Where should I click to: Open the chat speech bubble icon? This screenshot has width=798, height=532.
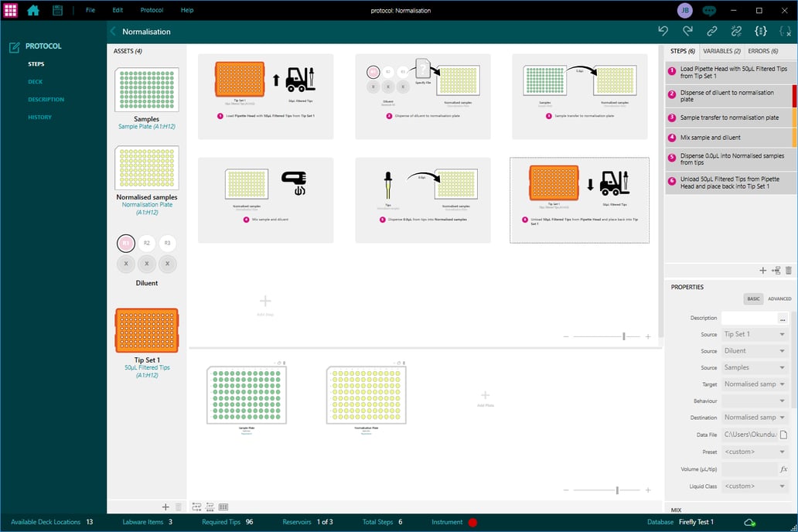[709, 10]
